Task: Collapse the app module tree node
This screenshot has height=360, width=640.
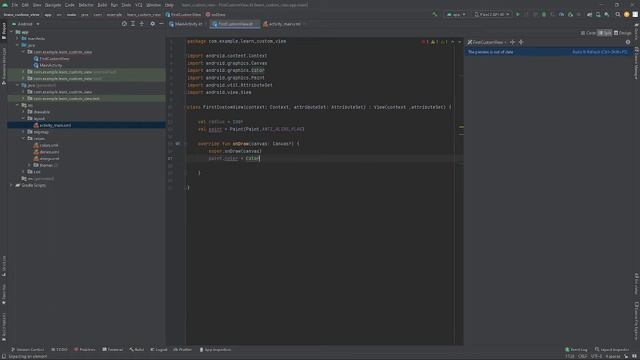Action: click(x=12, y=32)
